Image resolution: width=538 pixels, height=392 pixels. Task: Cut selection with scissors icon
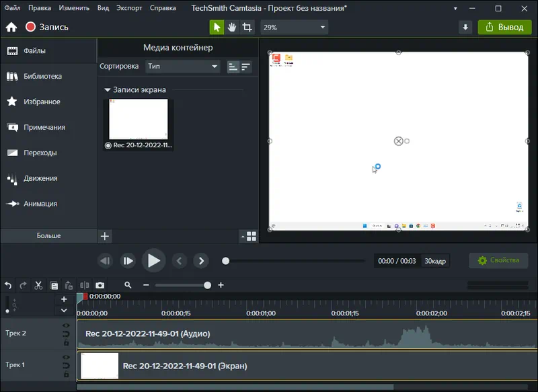38,285
